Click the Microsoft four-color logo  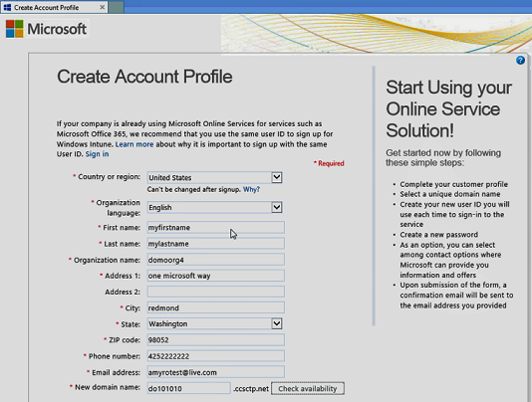tap(15, 29)
